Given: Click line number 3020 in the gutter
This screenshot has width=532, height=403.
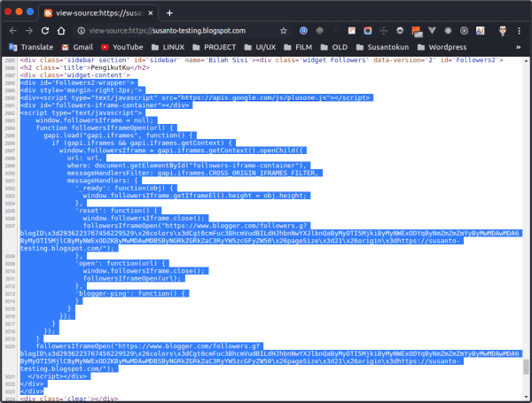Looking at the screenshot, I should [10, 346].
